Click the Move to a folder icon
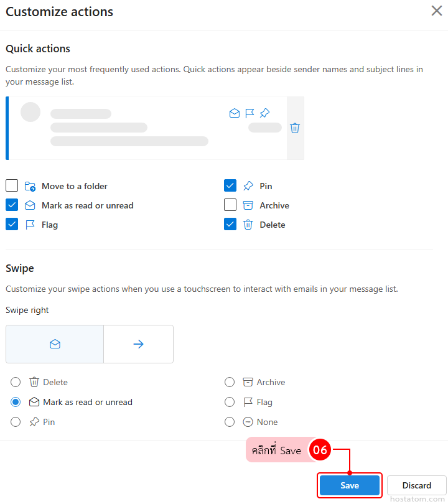 tap(30, 185)
